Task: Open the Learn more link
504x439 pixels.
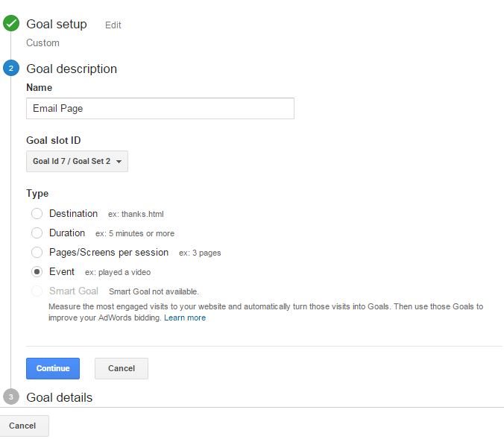Action: pyautogui.click(x=185, y=318)
